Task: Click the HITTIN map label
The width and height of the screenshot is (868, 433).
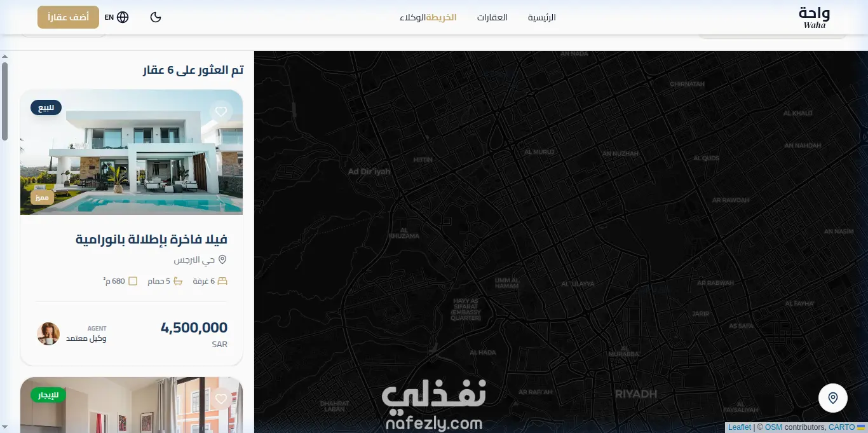Action: (x=423, y=160)
